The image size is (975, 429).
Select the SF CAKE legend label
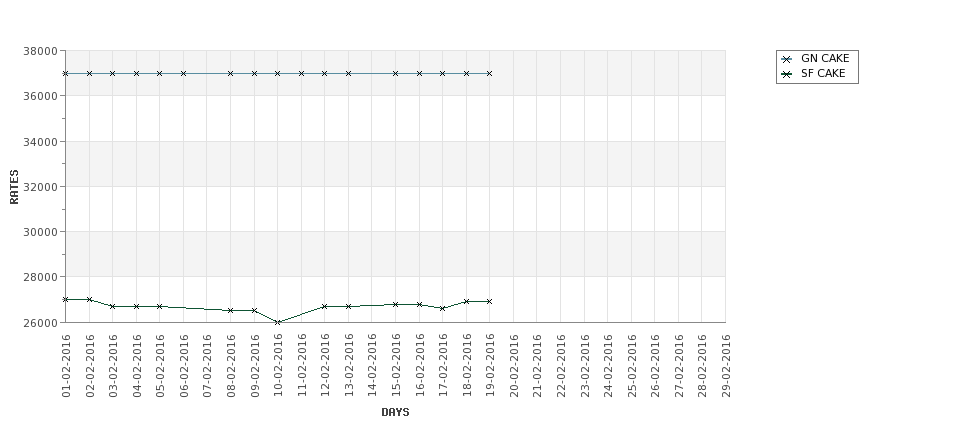pyautogui.click(x=823, y=73)
